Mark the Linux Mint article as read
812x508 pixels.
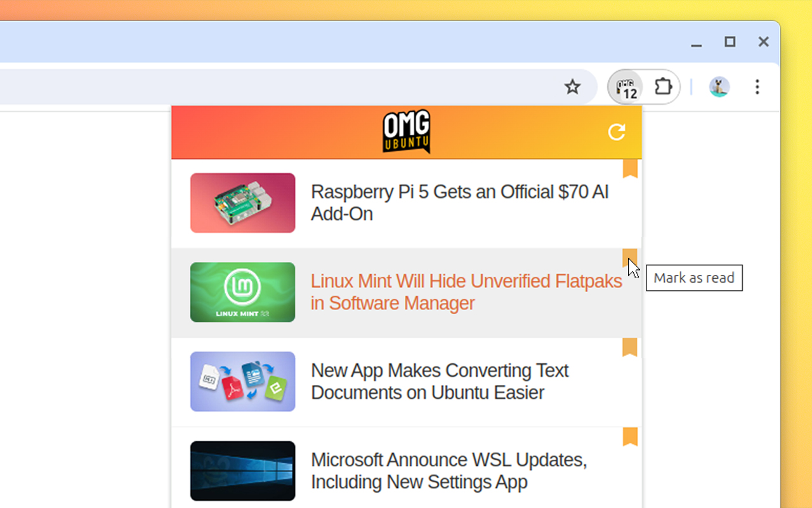(x=629, y=257)
